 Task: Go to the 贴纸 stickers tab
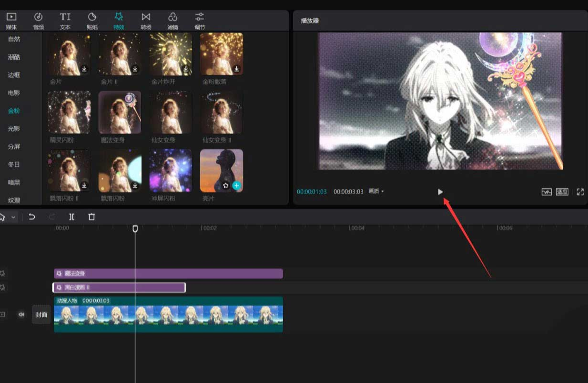92,21
